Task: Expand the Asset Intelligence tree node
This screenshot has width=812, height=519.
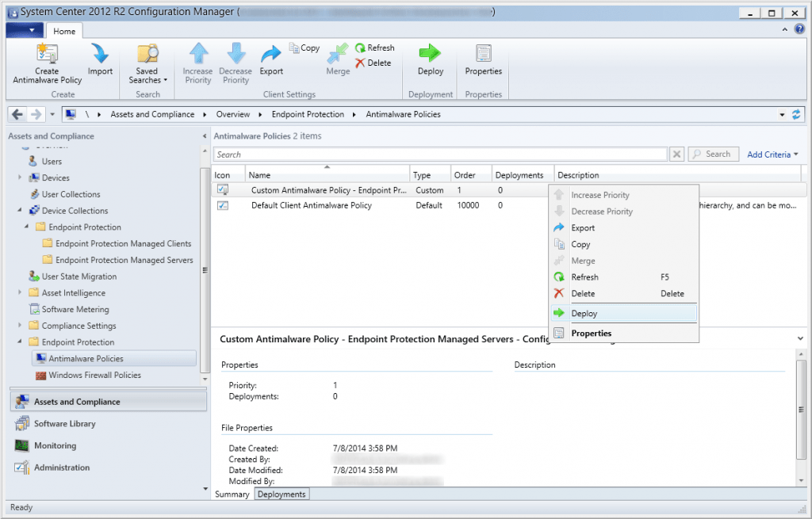Action: (x=20, y=292)
